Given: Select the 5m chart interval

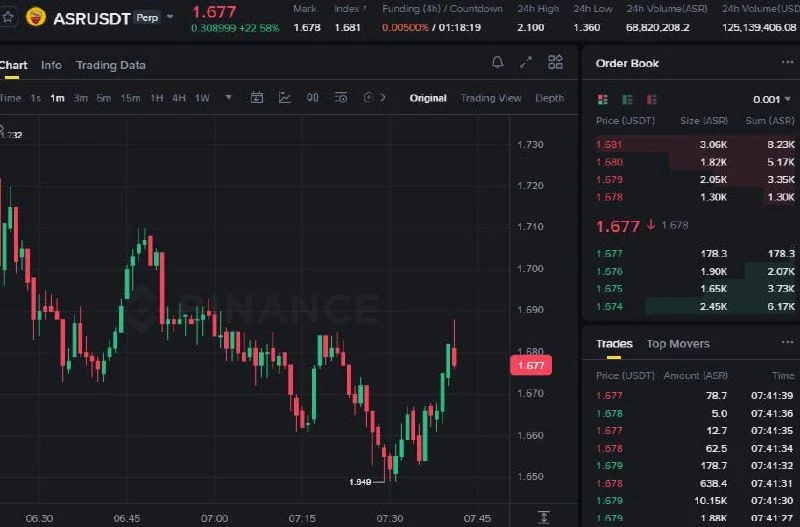Looking at the screenshot, I should click(104, 98).
